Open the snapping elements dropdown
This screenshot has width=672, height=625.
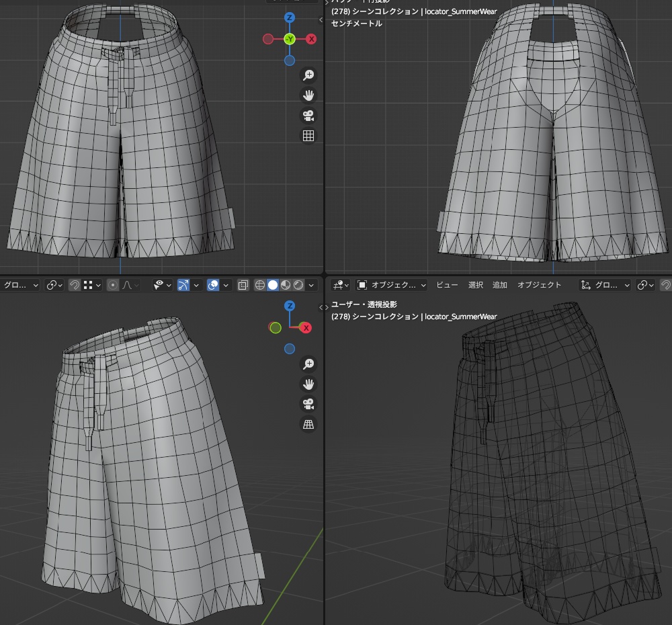[92, 285]
